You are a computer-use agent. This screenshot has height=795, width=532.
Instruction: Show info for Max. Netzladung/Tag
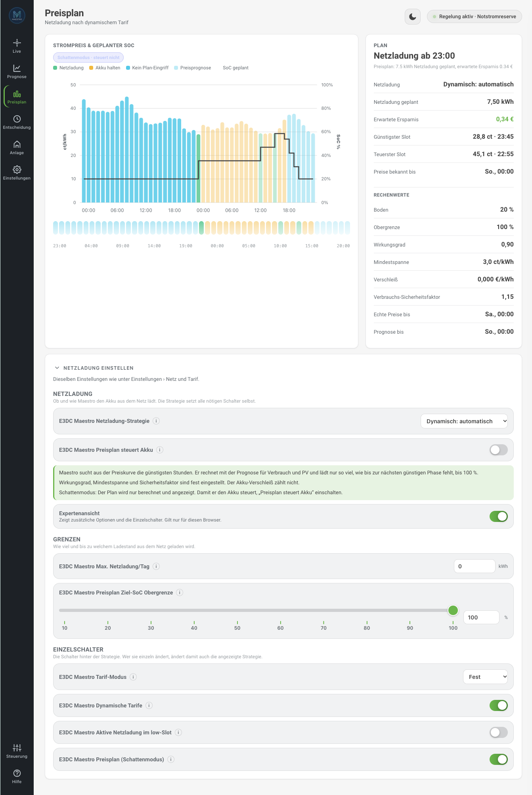pos(157,566)
